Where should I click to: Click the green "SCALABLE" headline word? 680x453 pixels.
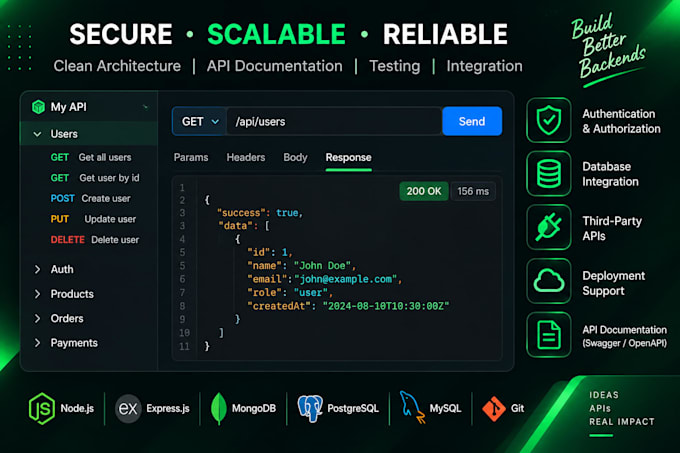pyautogui.click(x=277, y=34)
